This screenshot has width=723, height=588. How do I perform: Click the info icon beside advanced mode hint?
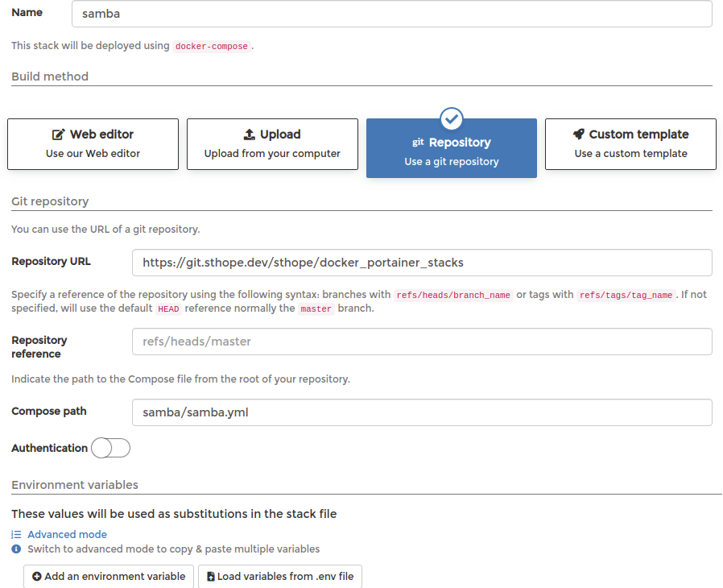pos(16,549)
